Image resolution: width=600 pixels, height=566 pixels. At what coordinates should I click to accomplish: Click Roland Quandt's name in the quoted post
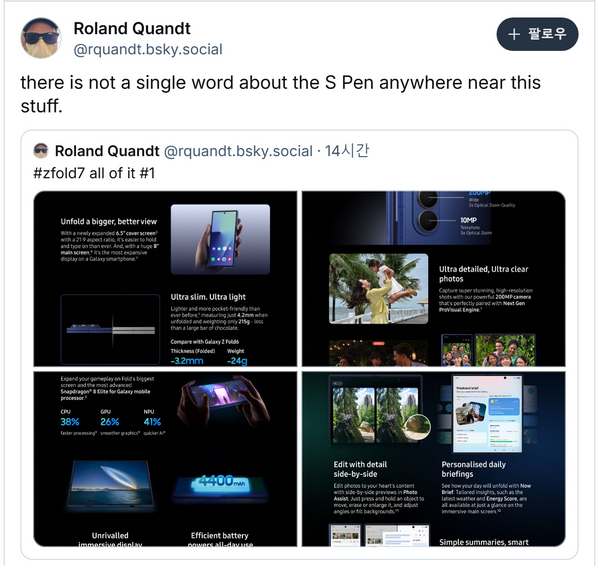click(107, 151)
